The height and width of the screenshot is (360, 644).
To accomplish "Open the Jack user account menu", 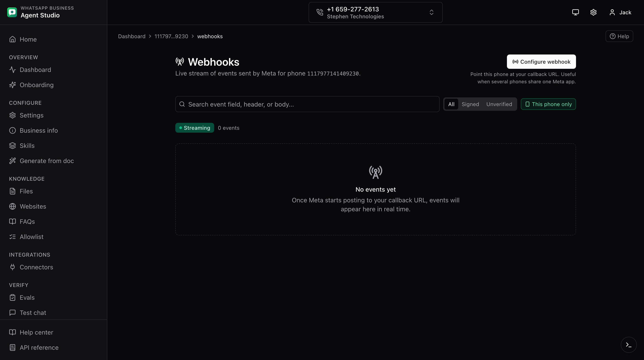I will [620, 12].
